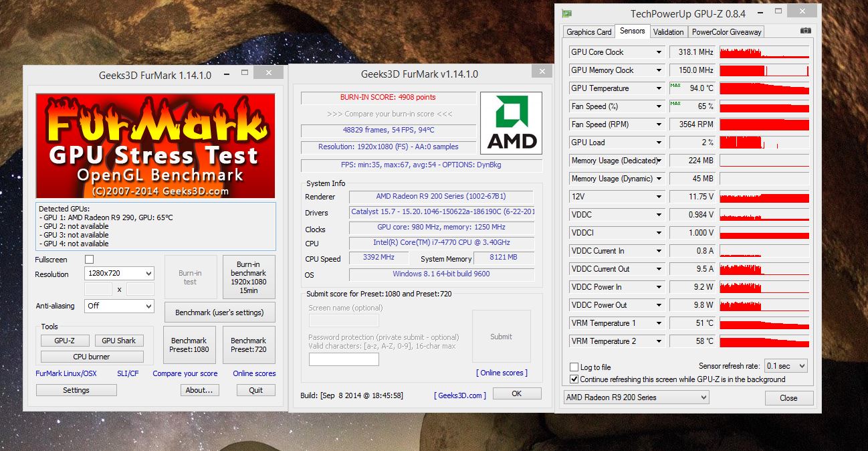This screenshot has height=451, width=868.
Task: Click OK in FurMark results window
Action: pyautogui.click(x=516, y=393)
